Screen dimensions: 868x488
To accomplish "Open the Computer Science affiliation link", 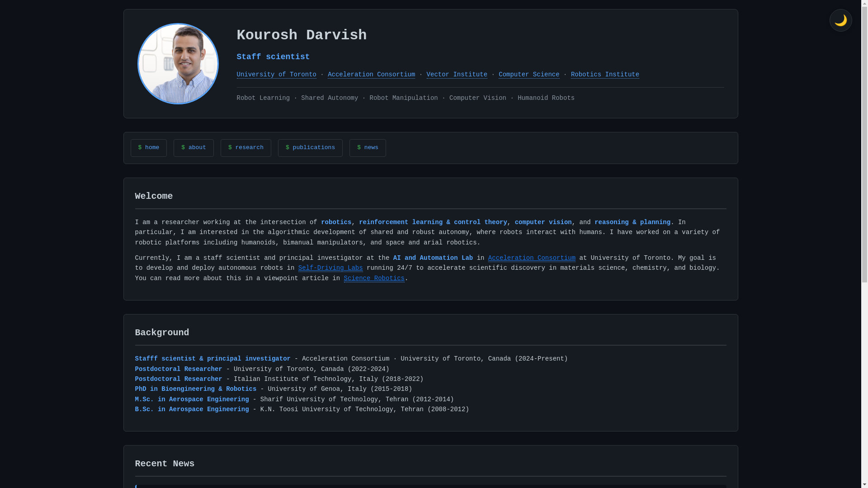I will 529,75.
